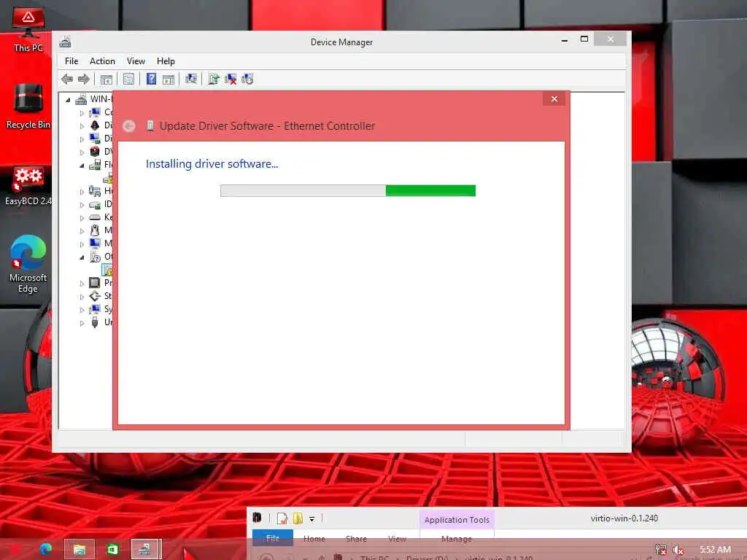Expand the Mice tree category

(82, 231)
